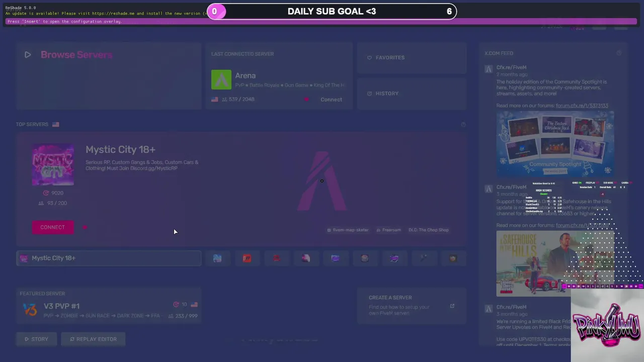The height and width of the screenshot is (362, 644).
Task: Launch Story mode
Action: pyautogui.click(x=36, y=339)
